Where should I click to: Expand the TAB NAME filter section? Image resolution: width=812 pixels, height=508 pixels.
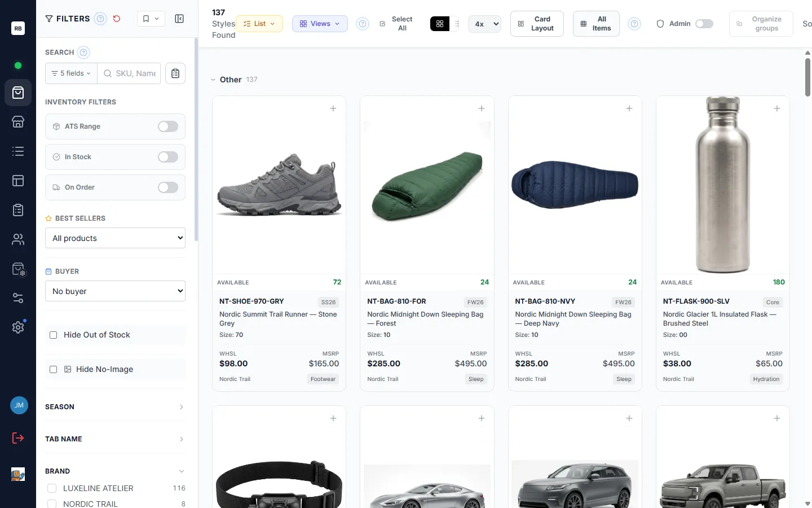(x=115, y=439)
